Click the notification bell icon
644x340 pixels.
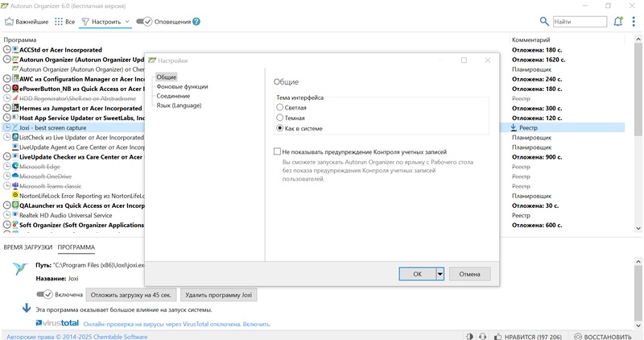[x=617, y=22]
